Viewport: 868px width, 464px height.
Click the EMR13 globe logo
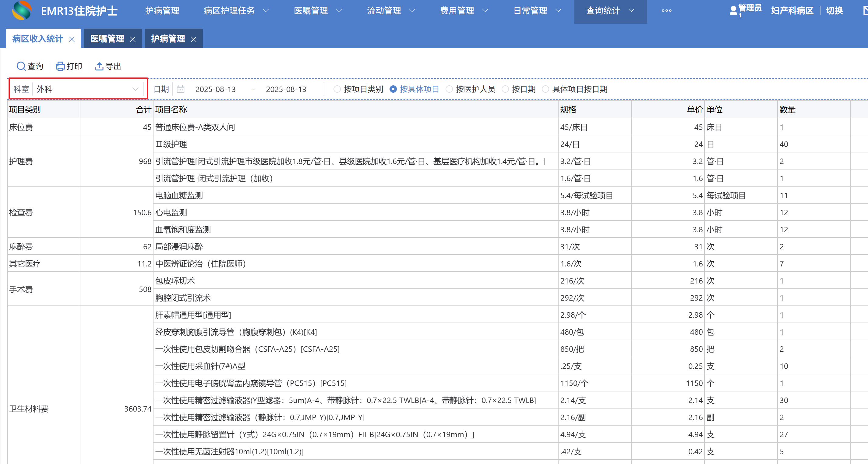(x=22, y=10)
